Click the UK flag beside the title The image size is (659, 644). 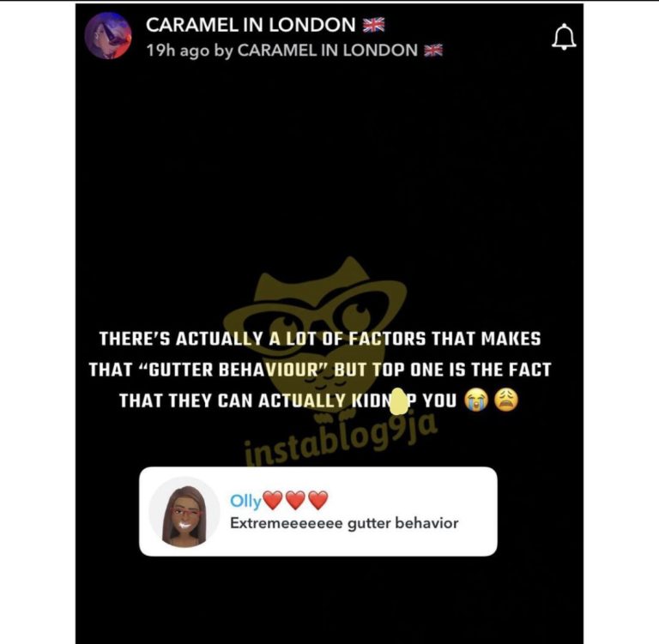point(373,25)
